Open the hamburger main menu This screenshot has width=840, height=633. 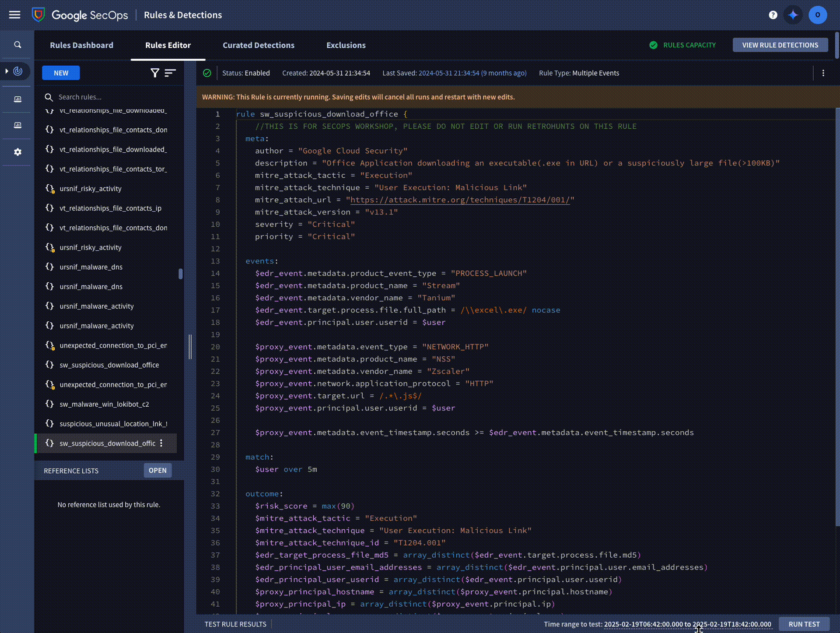click(14, 15)
